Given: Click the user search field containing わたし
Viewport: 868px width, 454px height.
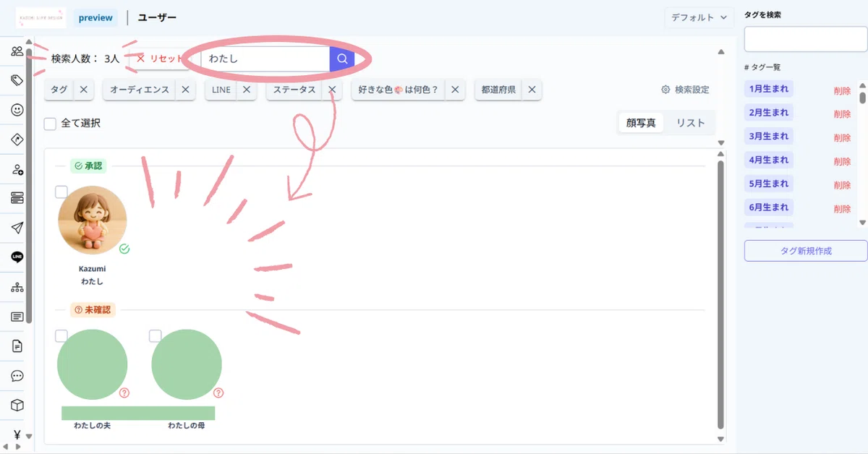Looking at the screenshot, I should (x=265, y=59).
